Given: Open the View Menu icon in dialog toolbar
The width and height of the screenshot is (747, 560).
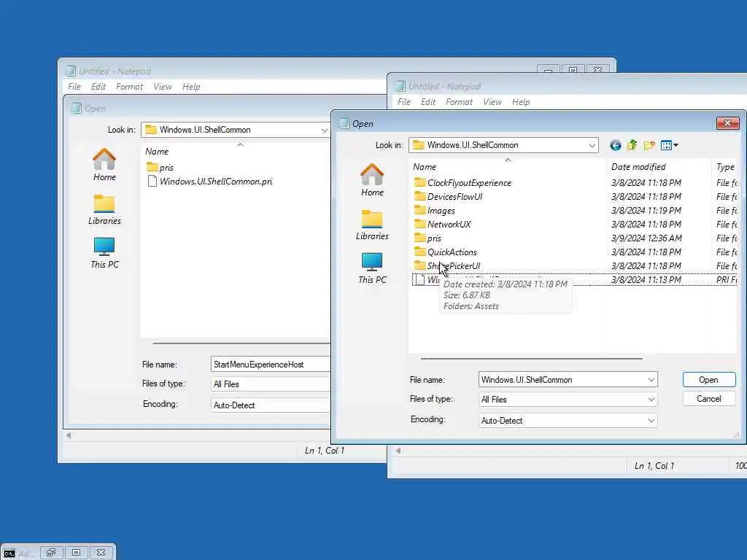Looking at the screenshot, I should 666,145.
